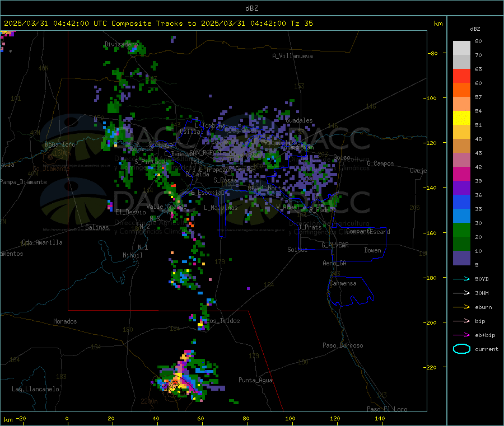Click the Paso_Barroso map label
This screenshot has width=504, height=426.
(343, 345)
